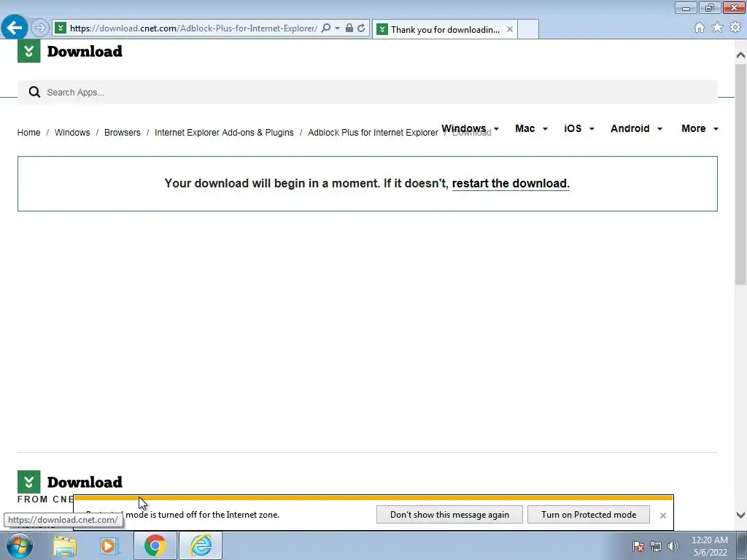Image resolution: width=747 pixels, height=560 pixels.
Task: Open Windows Explorer from the taskbar
Action: coord(65,545)
